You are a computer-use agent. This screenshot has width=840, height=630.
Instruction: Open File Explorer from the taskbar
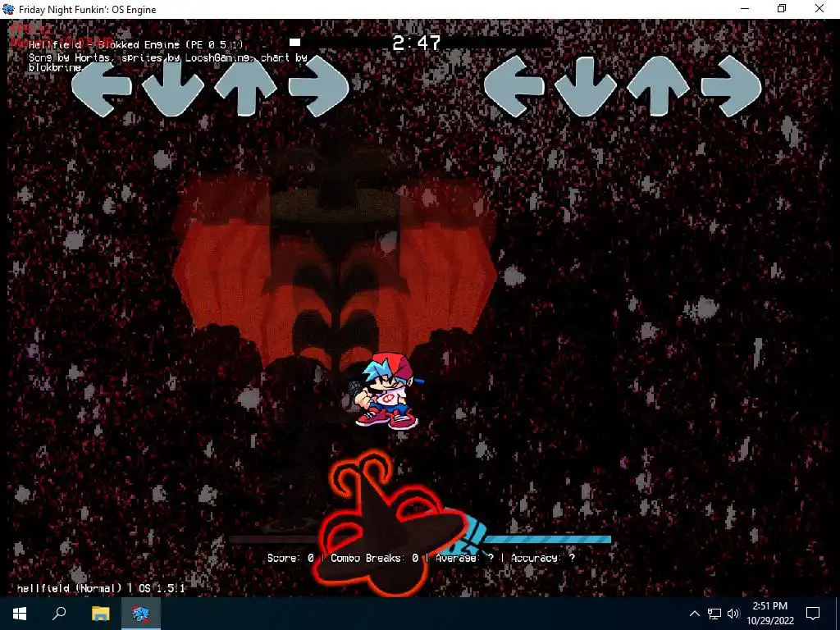click(100, 614)
